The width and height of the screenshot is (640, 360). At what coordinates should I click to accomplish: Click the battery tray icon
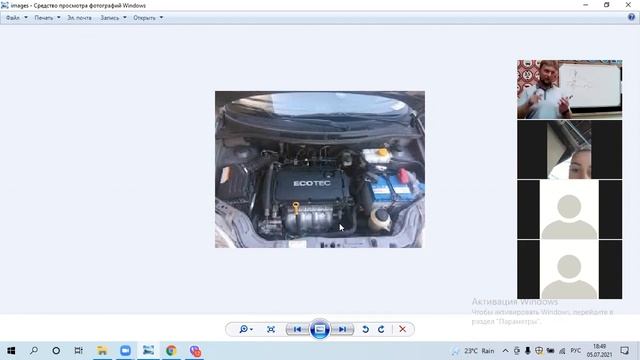[x=551, y=351]
